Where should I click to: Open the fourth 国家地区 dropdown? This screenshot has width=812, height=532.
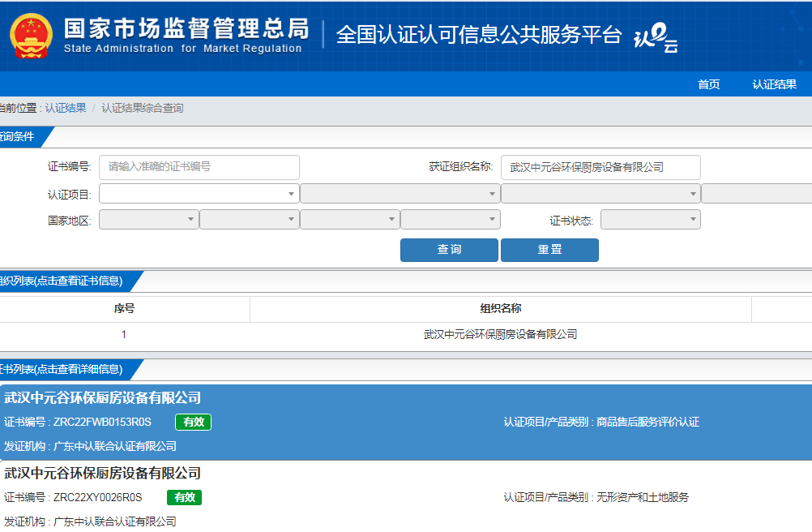click(x=451, y=220)
